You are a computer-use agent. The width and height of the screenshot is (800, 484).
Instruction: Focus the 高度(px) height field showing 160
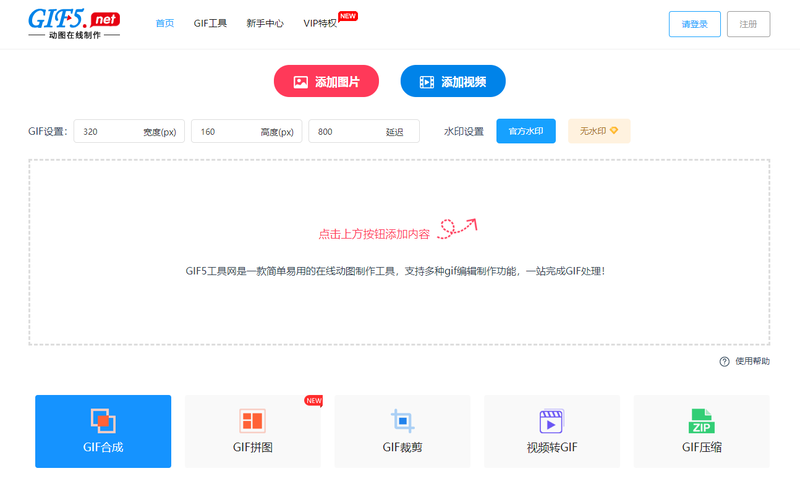click(246, 132)
